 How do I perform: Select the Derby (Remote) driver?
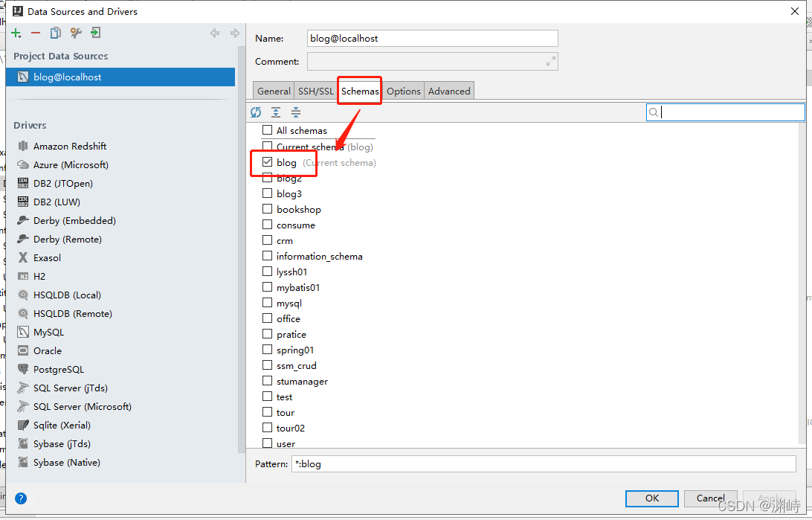68,240
